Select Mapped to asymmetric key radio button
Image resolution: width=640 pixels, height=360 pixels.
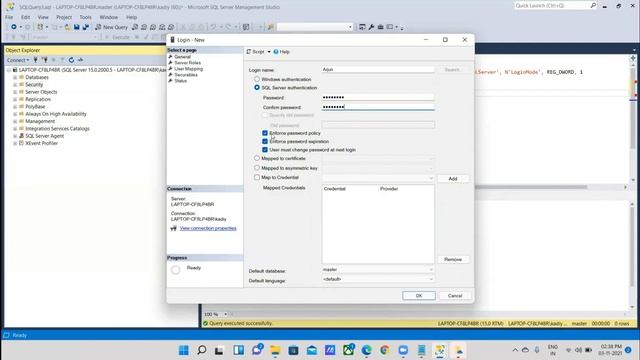tap(257, 168)
